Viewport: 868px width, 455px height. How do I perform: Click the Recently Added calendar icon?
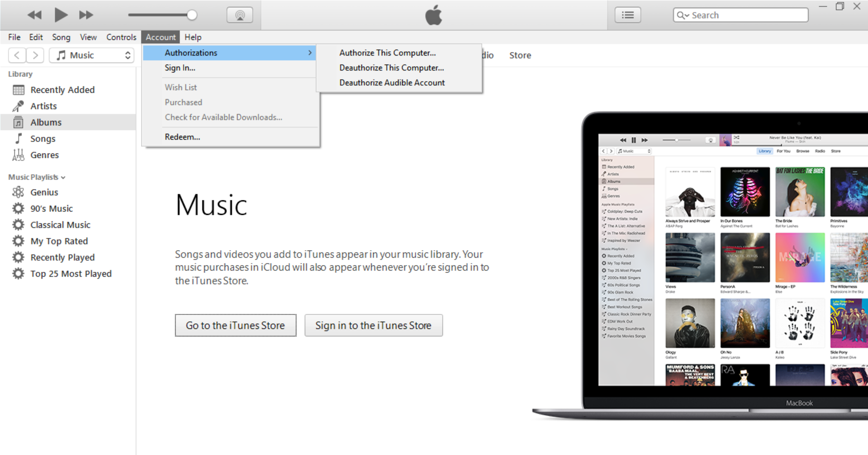coord(19,90)
